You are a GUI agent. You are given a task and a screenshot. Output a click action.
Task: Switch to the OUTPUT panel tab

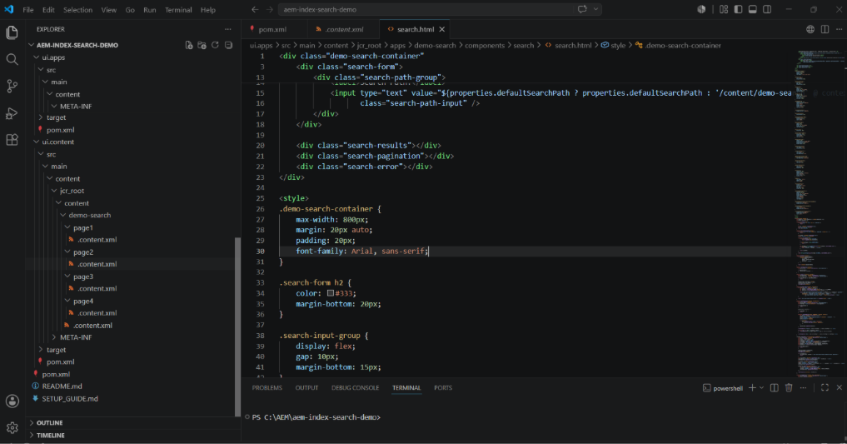click(307, 388)
